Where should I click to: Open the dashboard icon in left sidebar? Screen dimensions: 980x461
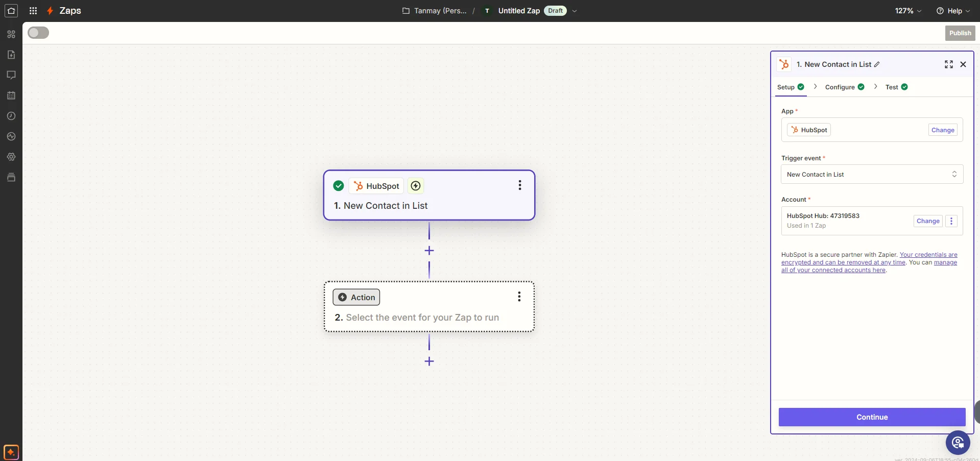click(x=11, y=34)
